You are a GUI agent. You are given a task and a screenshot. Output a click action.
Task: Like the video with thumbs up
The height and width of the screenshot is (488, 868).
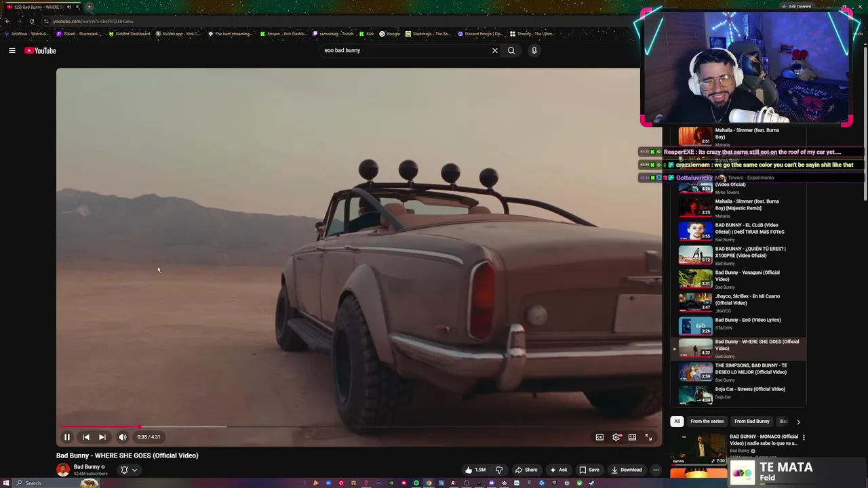pyautogui.click(x=475, y=470)
